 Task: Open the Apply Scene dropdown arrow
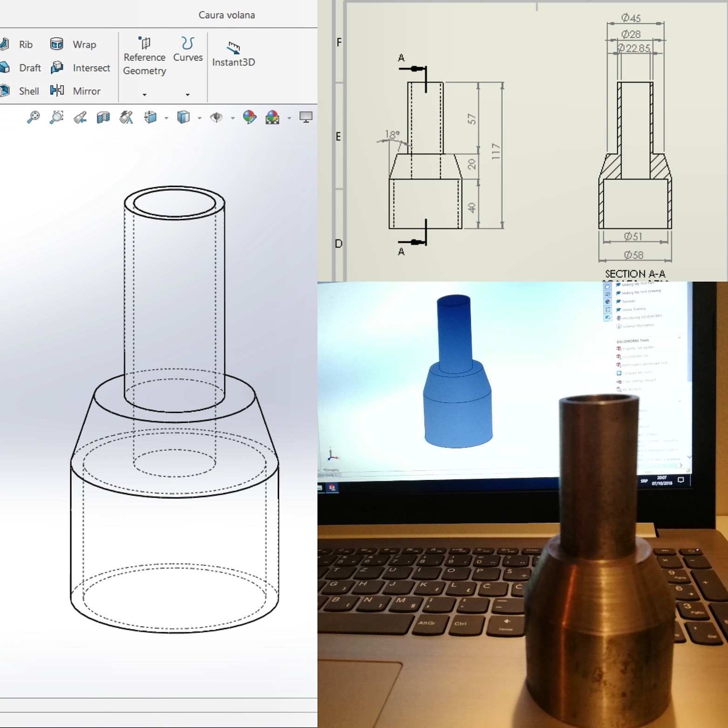click(x=289, y=118)
